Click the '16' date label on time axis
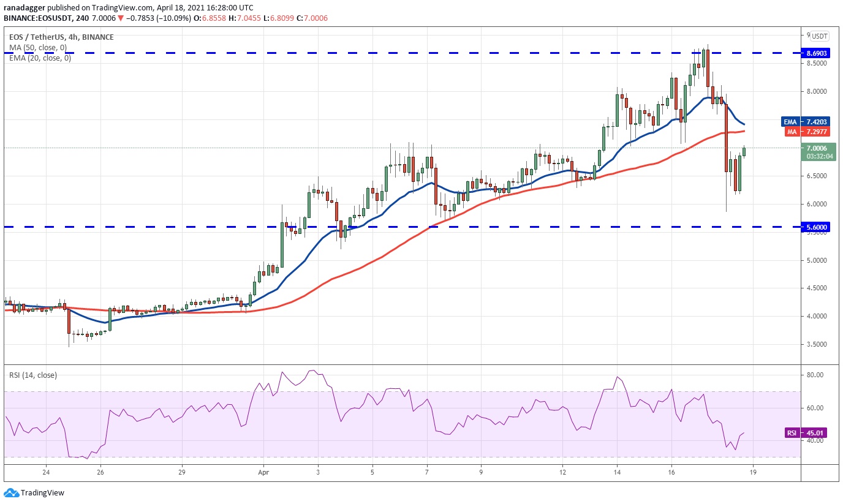 pos(671,473)
